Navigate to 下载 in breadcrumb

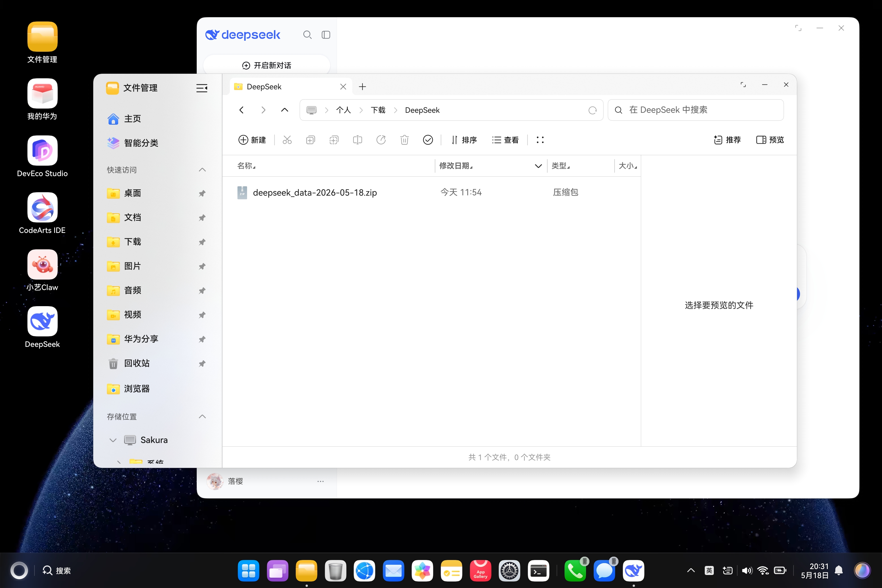click(378, 110)
